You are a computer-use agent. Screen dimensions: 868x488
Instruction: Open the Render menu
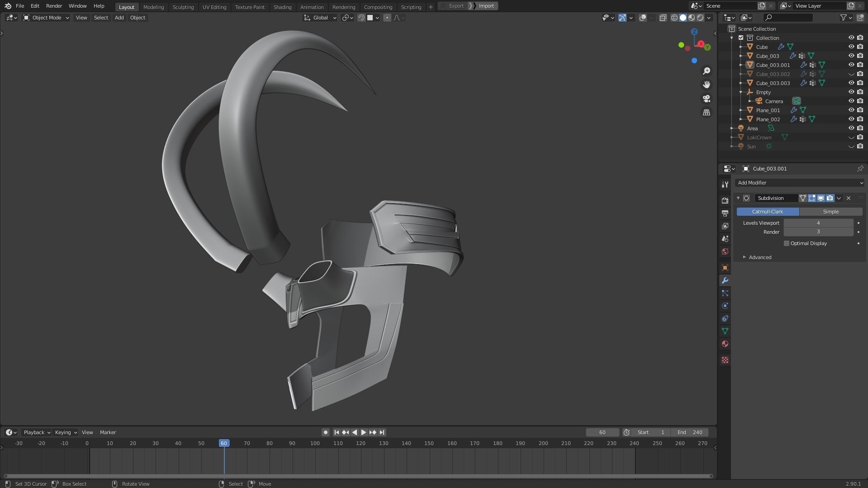pos(54,6)
